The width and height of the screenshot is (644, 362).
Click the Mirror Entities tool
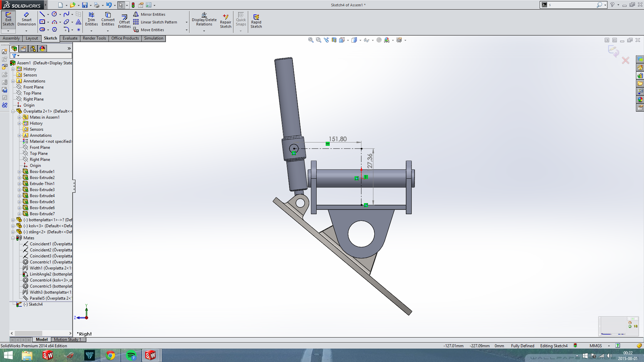tap(149, 14)
